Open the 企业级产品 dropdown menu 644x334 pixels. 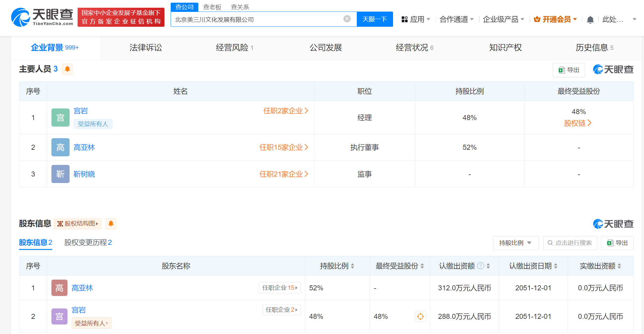pos(503,19)
